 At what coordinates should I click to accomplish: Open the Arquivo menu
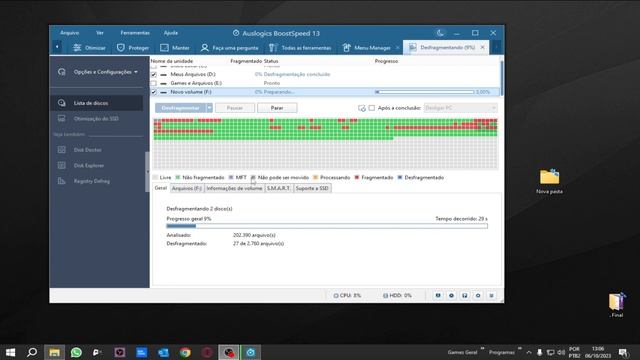pyautogui.click(x=69, y=33)
